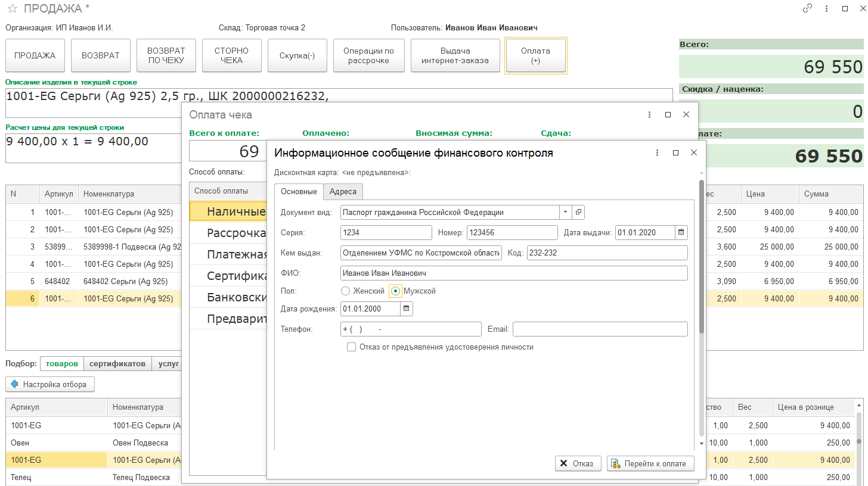Click Дата выдачи date field

point(646,233)
